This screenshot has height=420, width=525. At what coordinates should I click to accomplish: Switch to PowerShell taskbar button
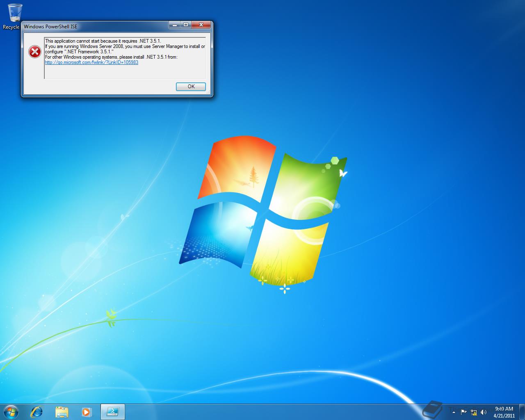113,411
